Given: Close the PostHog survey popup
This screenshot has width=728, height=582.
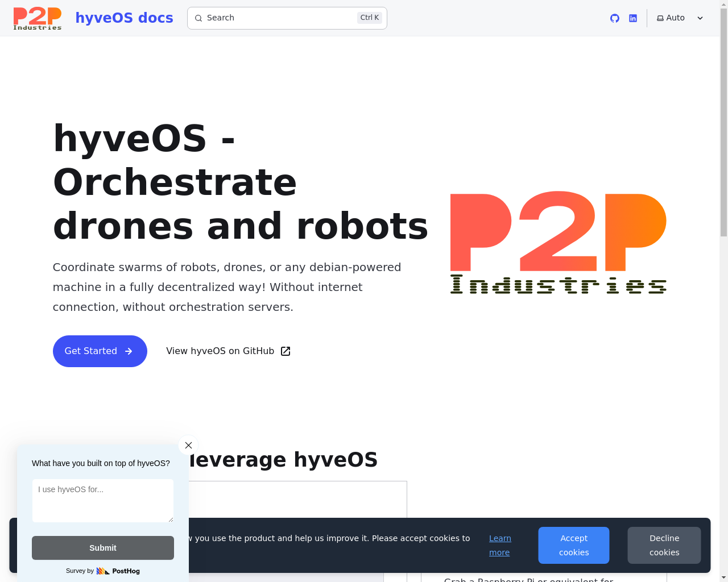Looking at the screenshot, I should pyautogui.click(x=189, y=445).
